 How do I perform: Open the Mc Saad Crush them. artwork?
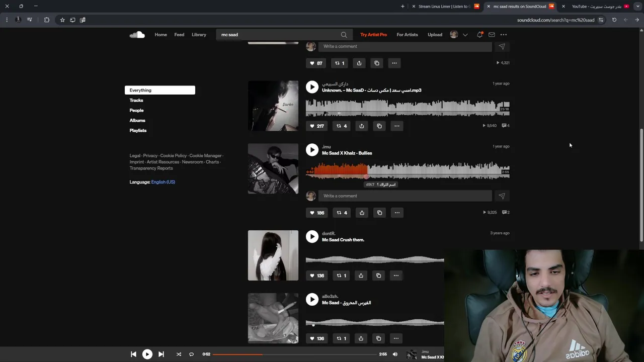[273, 255]
